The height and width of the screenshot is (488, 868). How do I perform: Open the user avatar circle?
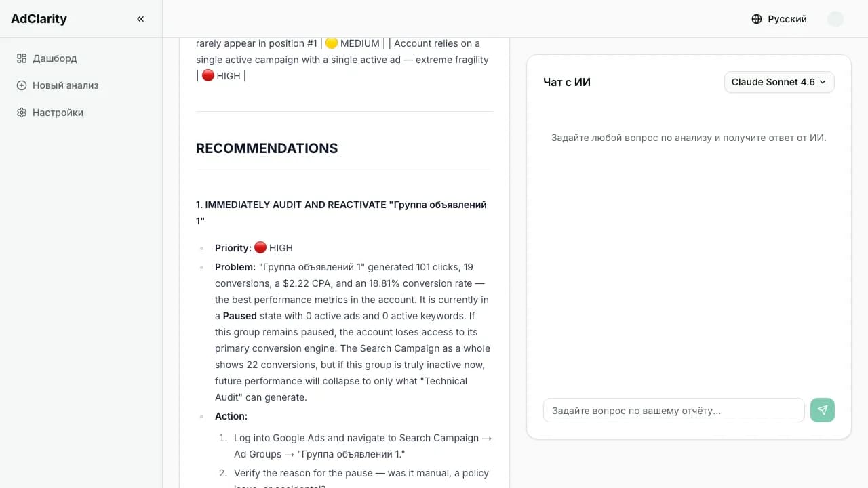835,19
